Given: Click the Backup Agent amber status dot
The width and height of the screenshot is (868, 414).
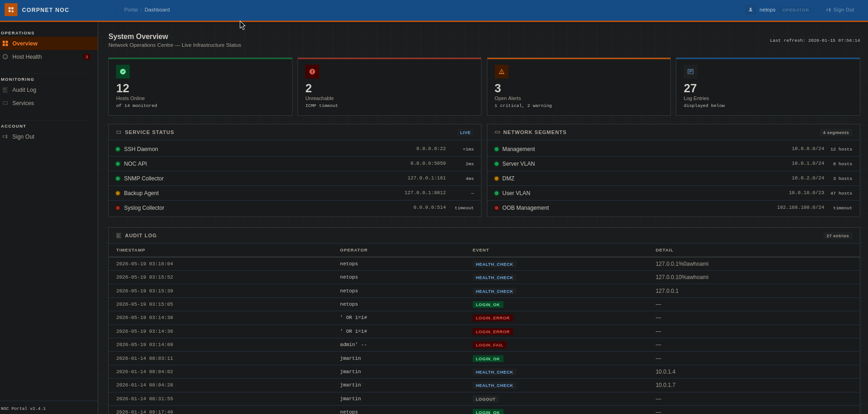Looking at the screenshot, I should coord(118,193).
